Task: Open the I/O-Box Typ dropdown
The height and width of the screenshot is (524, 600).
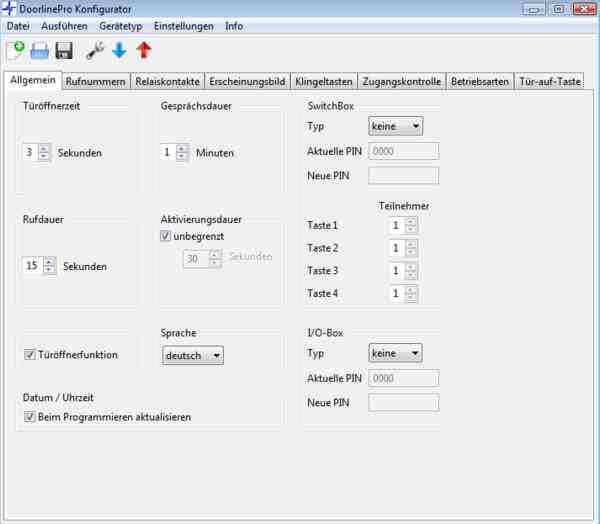Action: point(395,353)
